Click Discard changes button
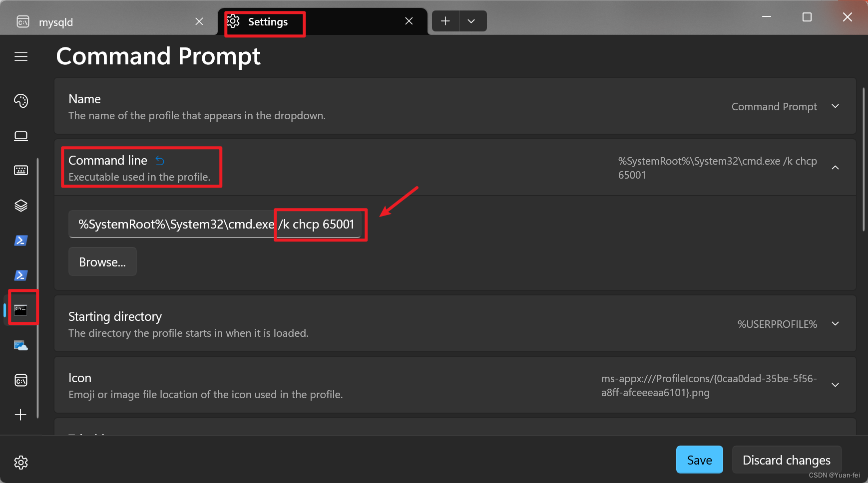Image resolution: width=868 pixels, height=483 pixels. point(787,460)
